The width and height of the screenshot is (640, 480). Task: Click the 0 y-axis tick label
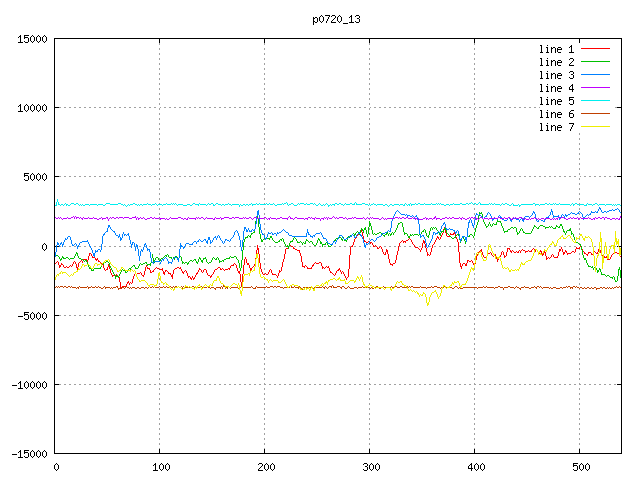click(45, 247)
